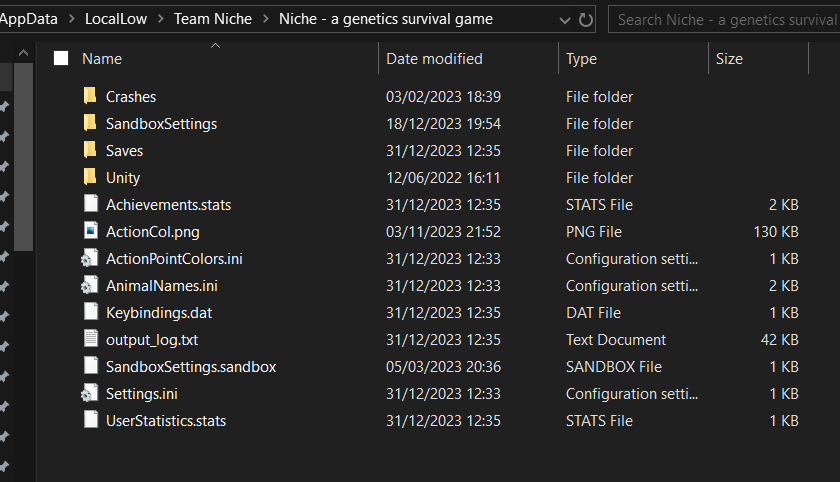Select the SandboxSettings.sandbox file name
The image size is (840, 482).
click(x=190, y=367)
